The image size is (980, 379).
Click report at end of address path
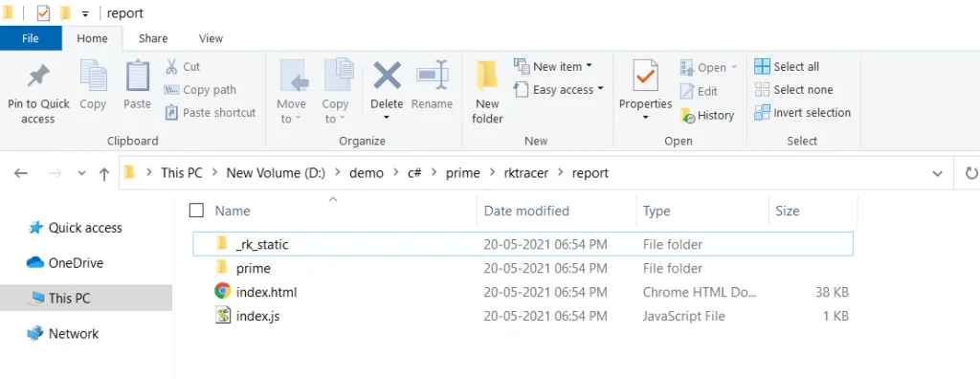pos(590,173)
